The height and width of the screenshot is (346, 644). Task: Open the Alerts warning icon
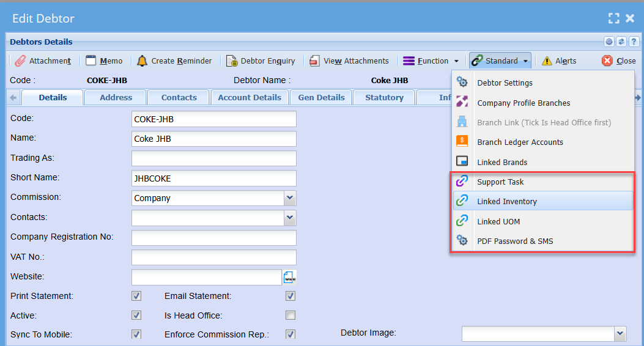click(x=547, y=61)
